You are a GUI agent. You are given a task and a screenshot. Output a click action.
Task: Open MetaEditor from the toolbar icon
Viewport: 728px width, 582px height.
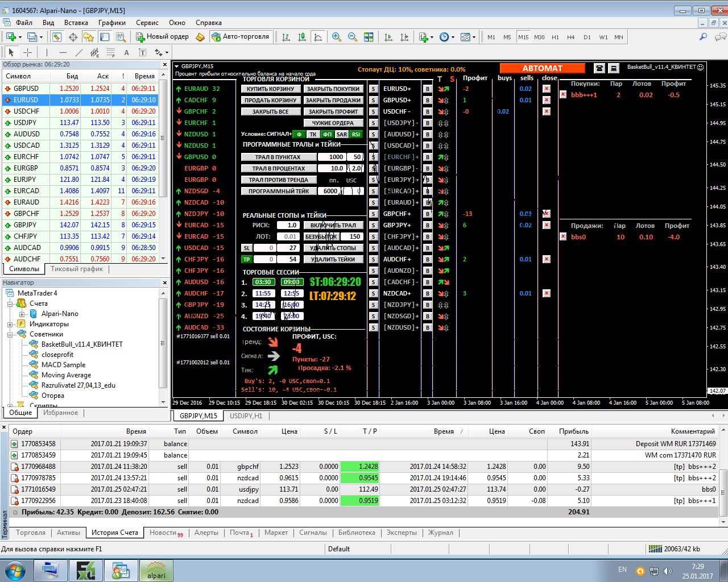[200, 37]
